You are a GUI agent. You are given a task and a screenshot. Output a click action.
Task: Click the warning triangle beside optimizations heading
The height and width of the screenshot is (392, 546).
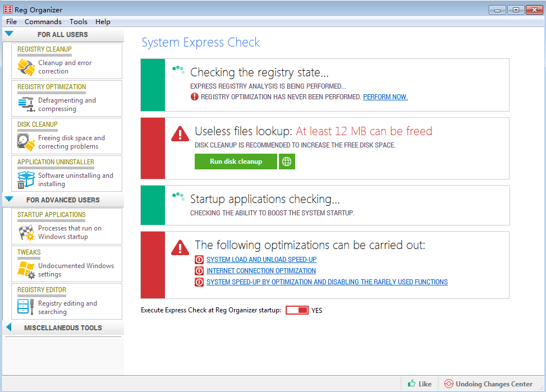click(180, 247)
